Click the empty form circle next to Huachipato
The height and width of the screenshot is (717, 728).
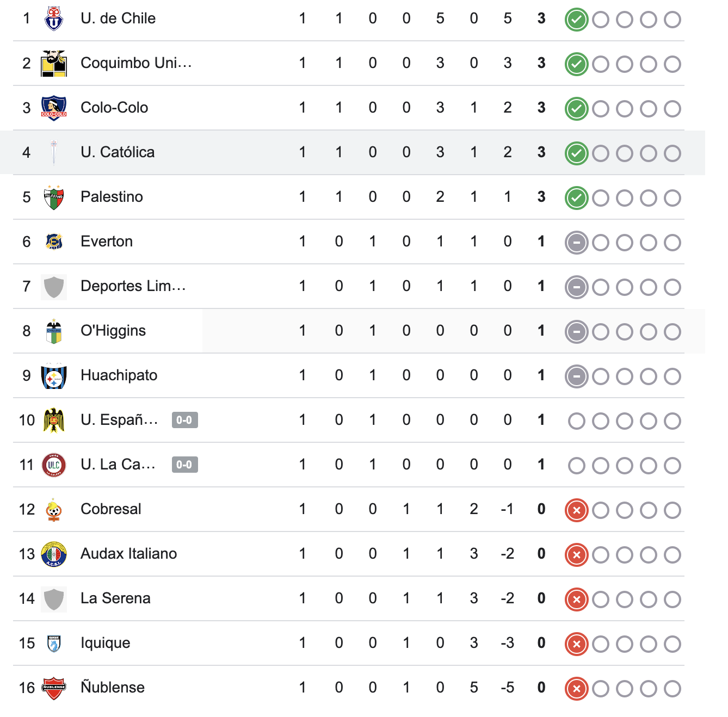600,375
